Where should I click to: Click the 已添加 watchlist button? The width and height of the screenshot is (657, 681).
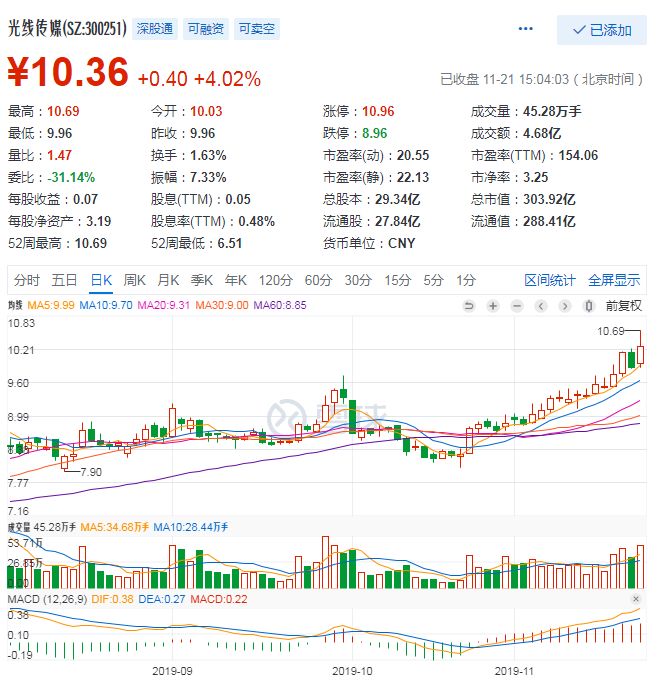(602, 30)
